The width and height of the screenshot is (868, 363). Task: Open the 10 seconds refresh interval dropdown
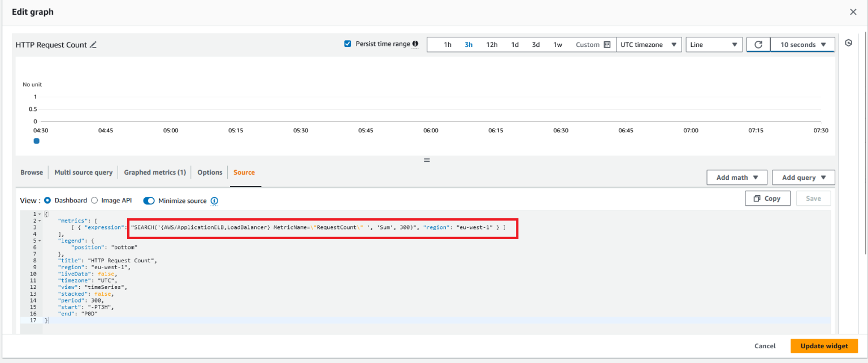[x=802, y=44]
